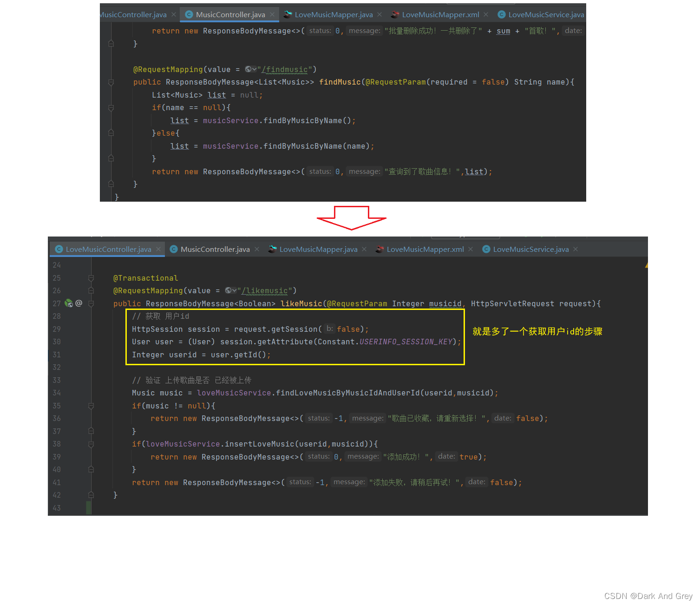Click the musicid parameter in the likeMusic signature
The width and height of the screenshot is (700, 605).
tap(445, 303)
